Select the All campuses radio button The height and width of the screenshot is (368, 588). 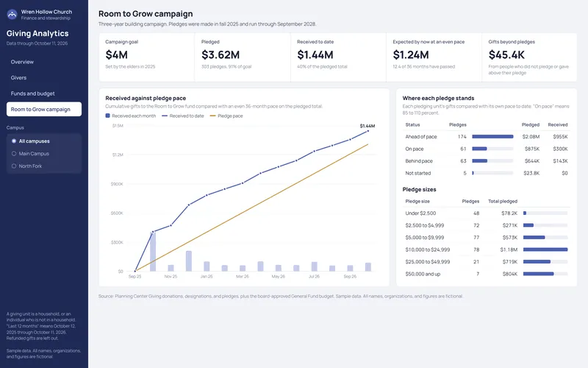click(14, 141)
